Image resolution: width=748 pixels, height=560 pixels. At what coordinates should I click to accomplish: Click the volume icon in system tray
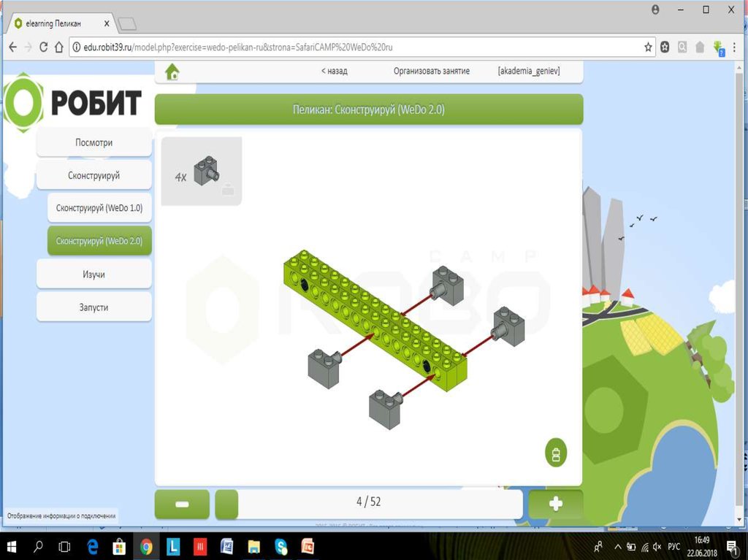tap(657, 547)
